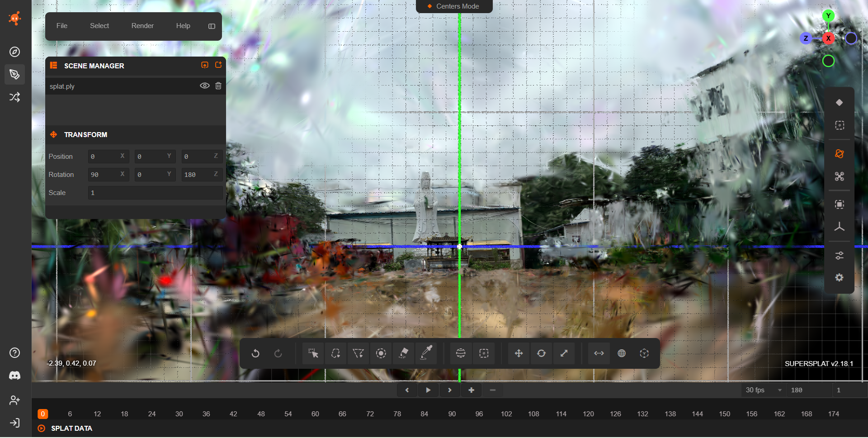Click the import icon in Scene Manager

pyautogui.click(x=205, y=65)
